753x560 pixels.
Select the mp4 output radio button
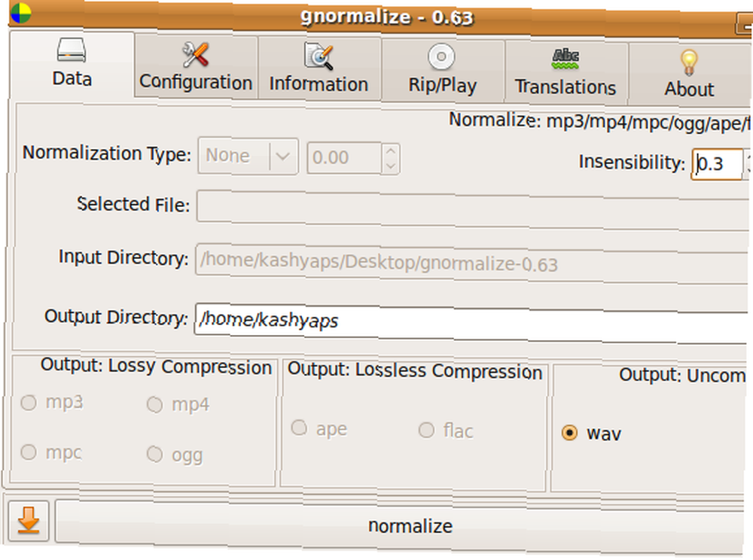(x=154, y=404)
